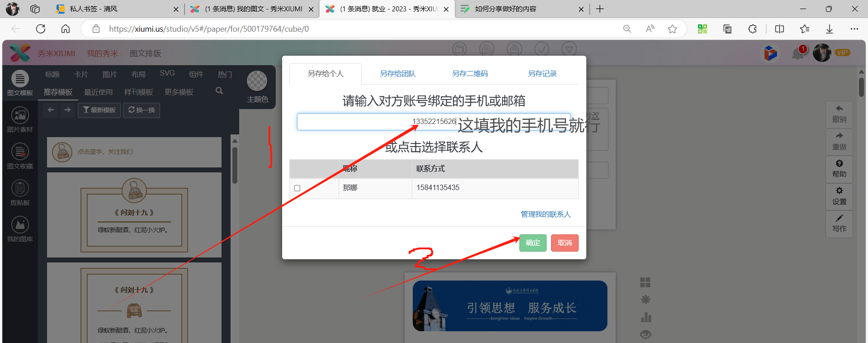The width and height of the screenshot is (868, 343).
Task: Add page to favorites star icon
Action: click(x=672, y=29)
